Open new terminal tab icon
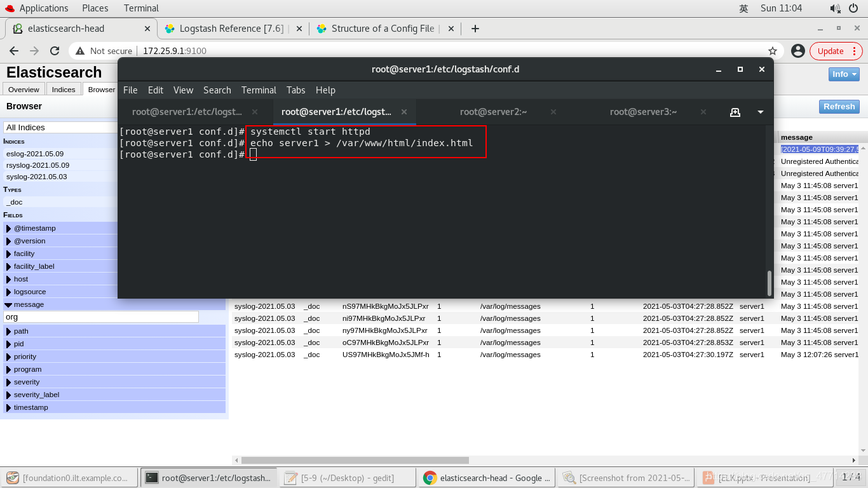Viewport: 868px width, 488px height. pos(735,112)
